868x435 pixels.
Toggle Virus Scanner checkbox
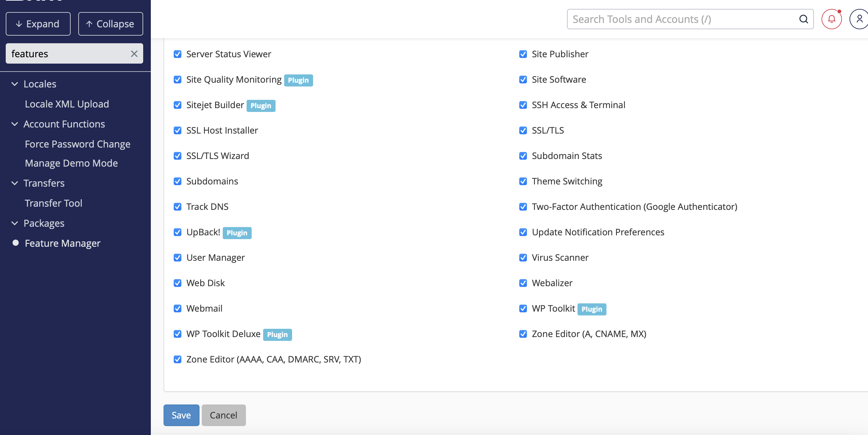[x=523, y=258]
